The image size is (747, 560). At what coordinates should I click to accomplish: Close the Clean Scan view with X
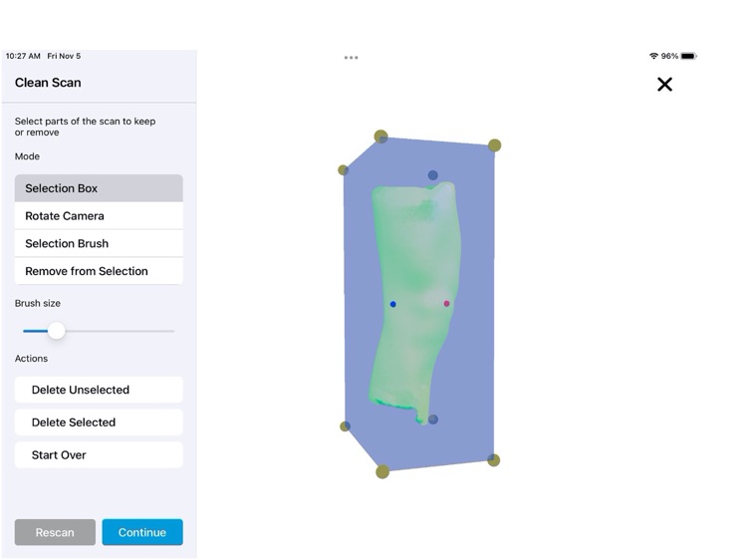664,85
